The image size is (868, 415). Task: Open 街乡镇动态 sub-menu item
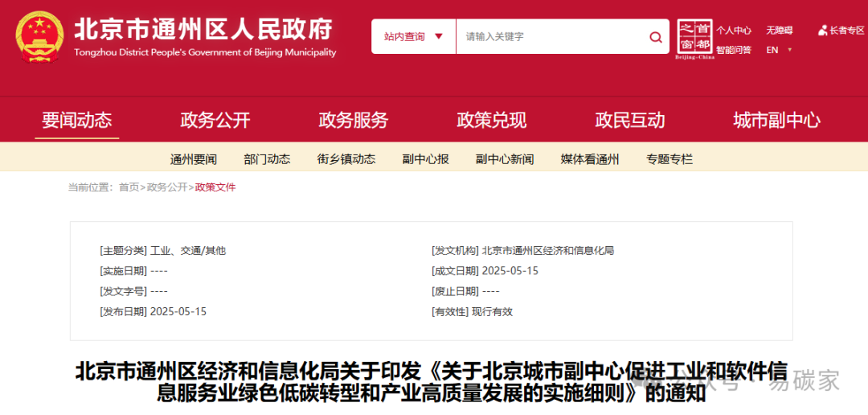click(346, 159)
